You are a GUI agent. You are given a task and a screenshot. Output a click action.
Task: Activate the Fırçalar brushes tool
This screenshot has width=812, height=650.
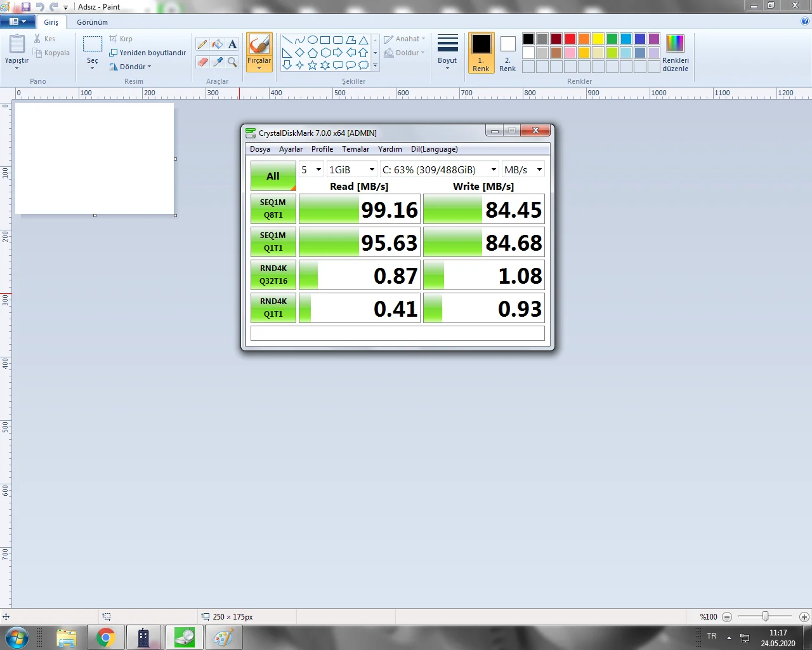tap(259, 53)
